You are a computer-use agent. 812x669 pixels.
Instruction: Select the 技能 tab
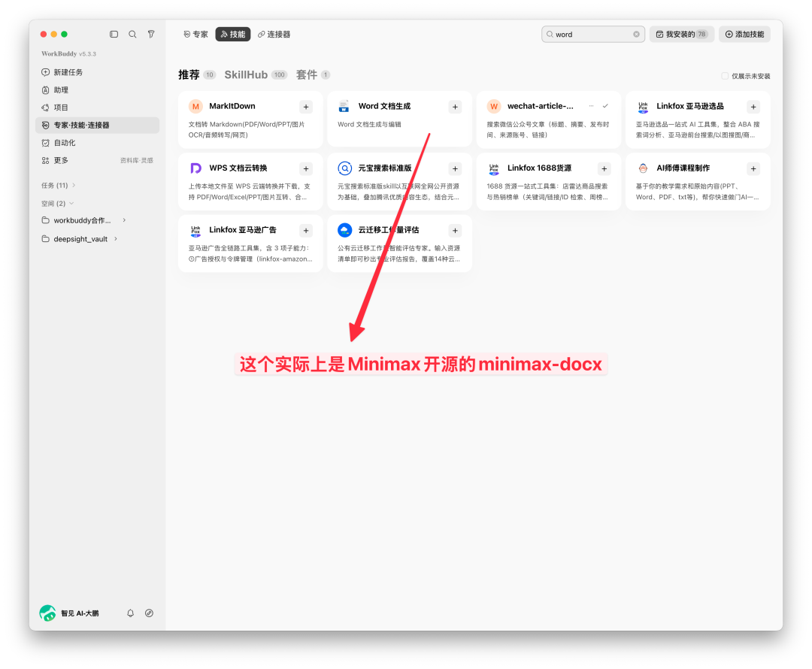click(x=233, y=34)
